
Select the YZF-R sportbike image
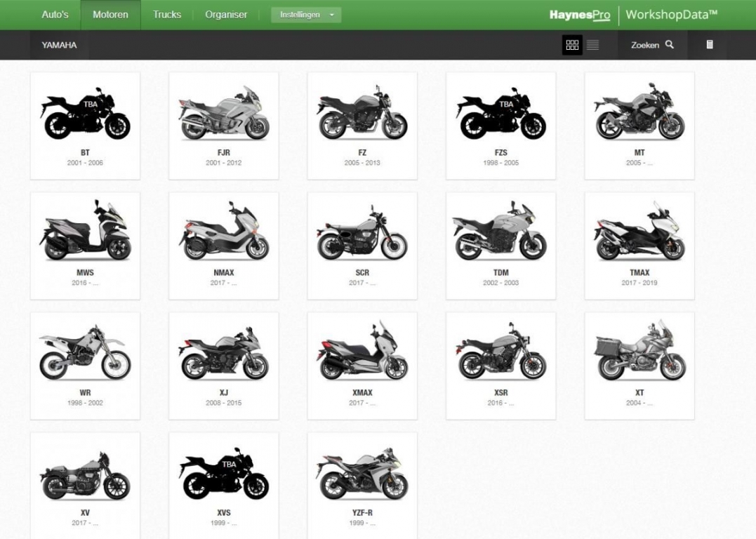click(362, 474)
